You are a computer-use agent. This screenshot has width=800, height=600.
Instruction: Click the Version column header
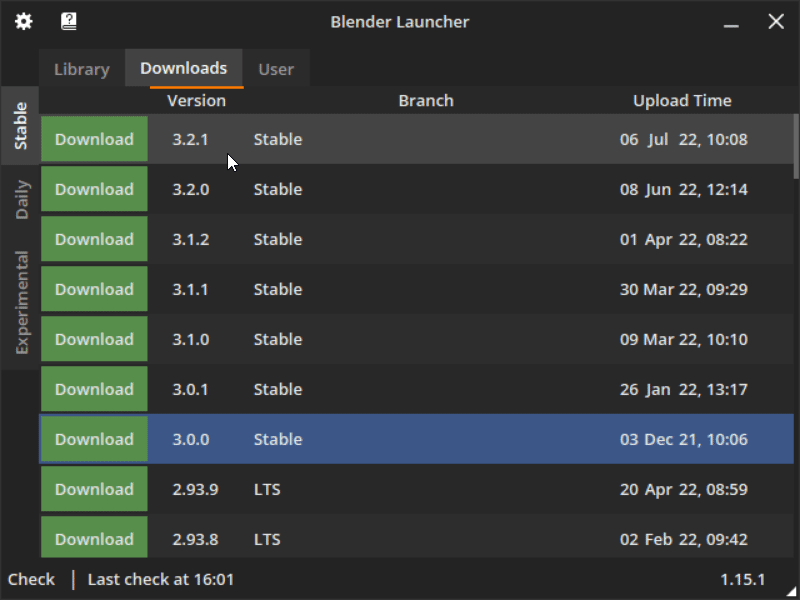coord(196,100)
